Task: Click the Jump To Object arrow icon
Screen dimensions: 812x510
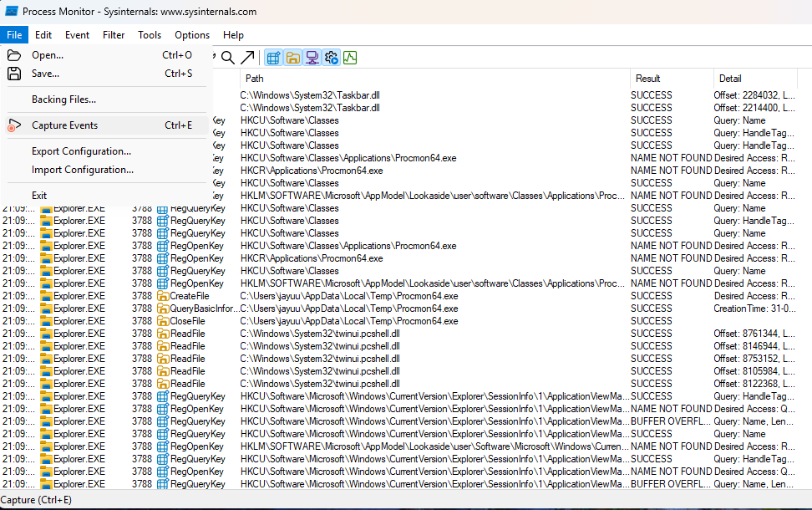Action: [x=247, y=58]
